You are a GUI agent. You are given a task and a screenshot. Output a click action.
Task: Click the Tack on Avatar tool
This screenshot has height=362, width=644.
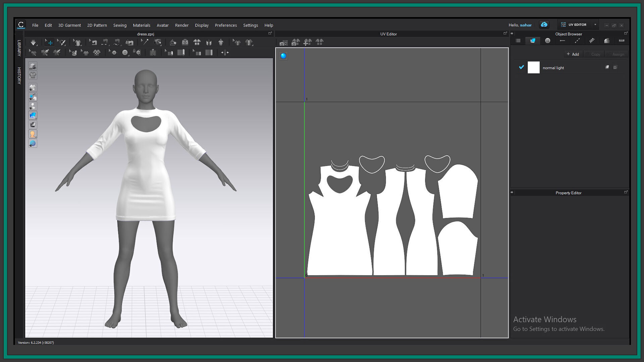[157, 43]
